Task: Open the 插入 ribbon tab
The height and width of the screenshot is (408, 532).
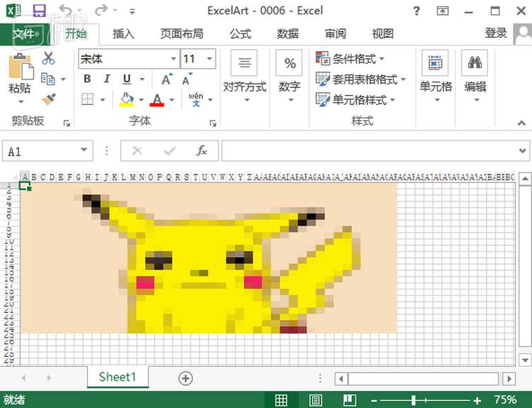Action: (123, 33)
